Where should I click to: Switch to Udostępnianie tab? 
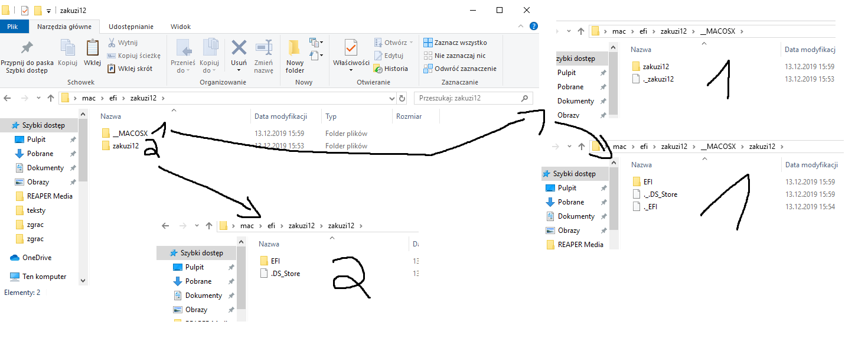pos(131,27)
